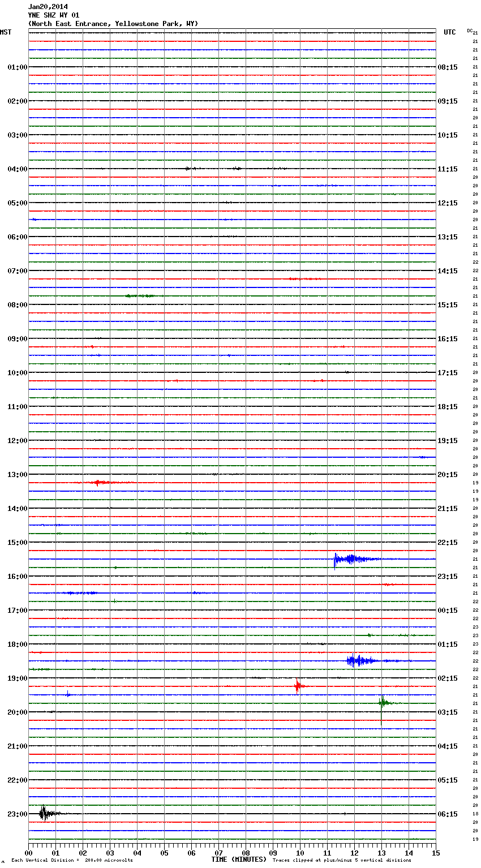Select the 08 minute tick label
This screenshot has height=868, width=481.
tap(246, 853)
